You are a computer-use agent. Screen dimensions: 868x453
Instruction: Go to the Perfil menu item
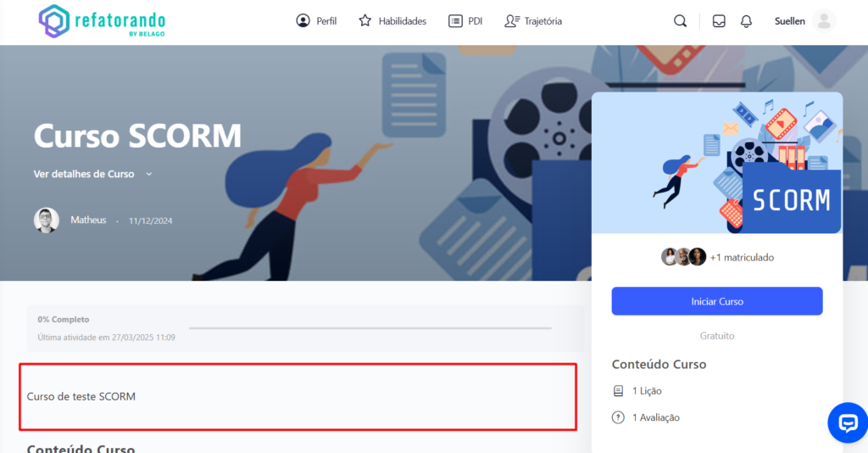coord(316,21)
